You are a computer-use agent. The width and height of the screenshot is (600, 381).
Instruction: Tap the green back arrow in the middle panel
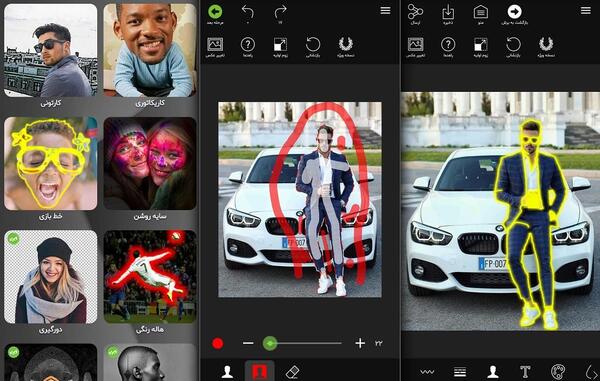pos(215,12)
